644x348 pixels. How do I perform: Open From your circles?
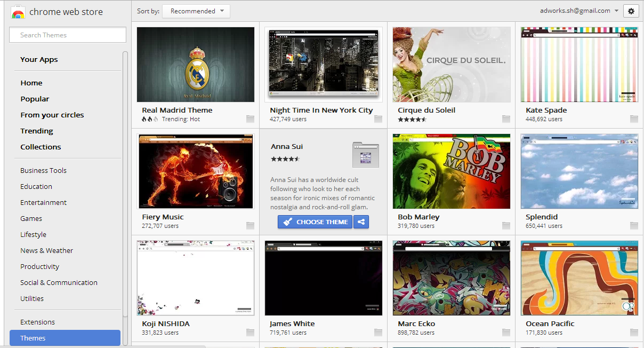click(52, 115)
